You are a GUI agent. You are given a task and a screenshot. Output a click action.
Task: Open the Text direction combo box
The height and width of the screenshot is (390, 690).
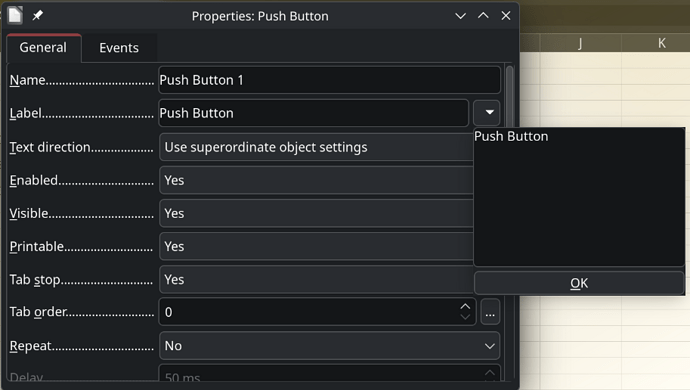316,147
